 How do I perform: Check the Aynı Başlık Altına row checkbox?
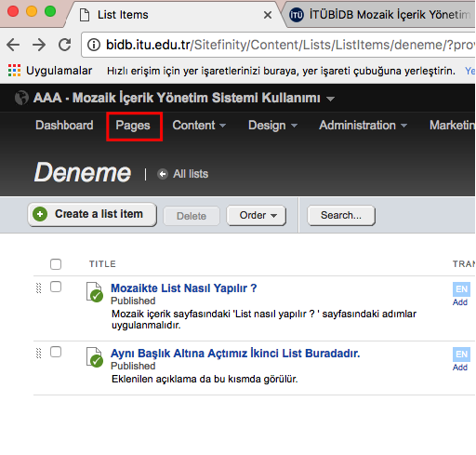pyautogui.click(x=56, y=352)
